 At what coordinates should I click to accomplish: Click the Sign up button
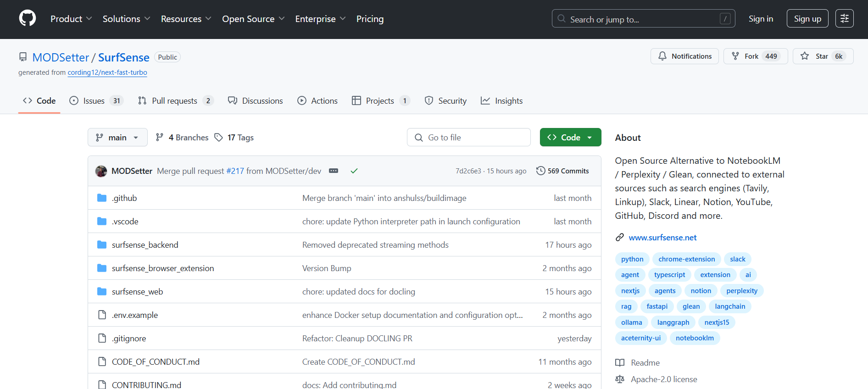click(807, 19)
